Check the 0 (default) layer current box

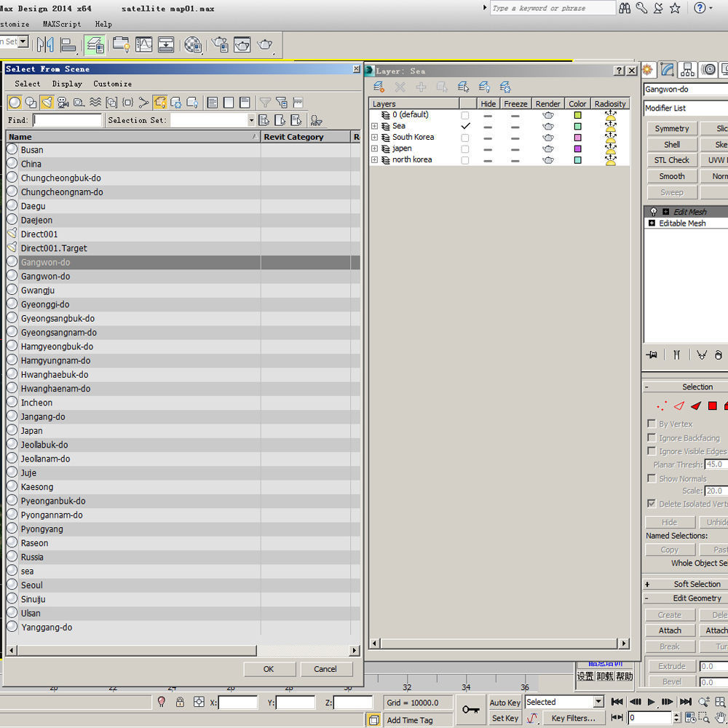pos(464,115)
